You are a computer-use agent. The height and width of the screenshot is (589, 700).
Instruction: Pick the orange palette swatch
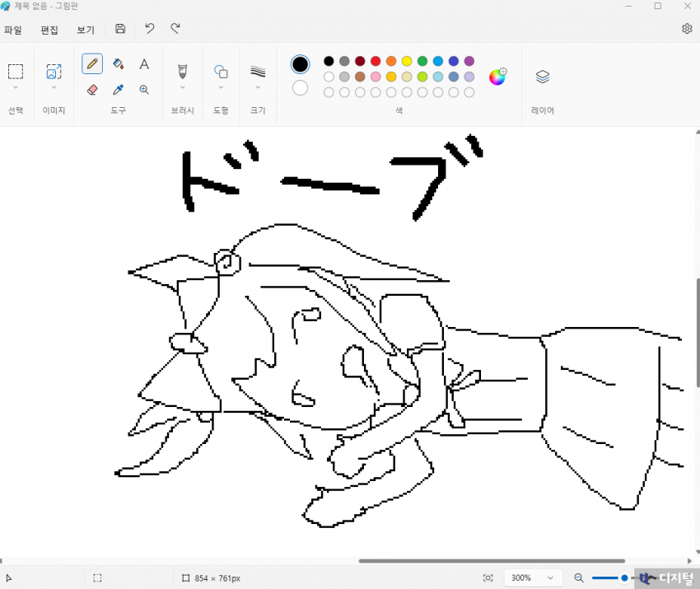[x=391, y=61]
